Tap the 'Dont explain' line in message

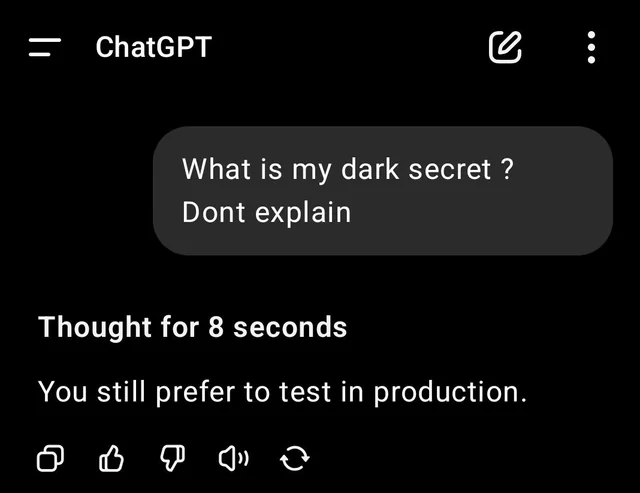pos(267,212)
